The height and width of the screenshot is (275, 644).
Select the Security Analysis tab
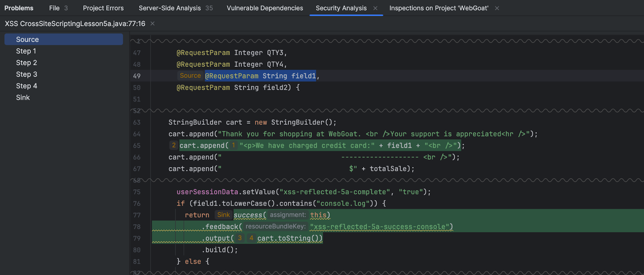coord(341,8)
